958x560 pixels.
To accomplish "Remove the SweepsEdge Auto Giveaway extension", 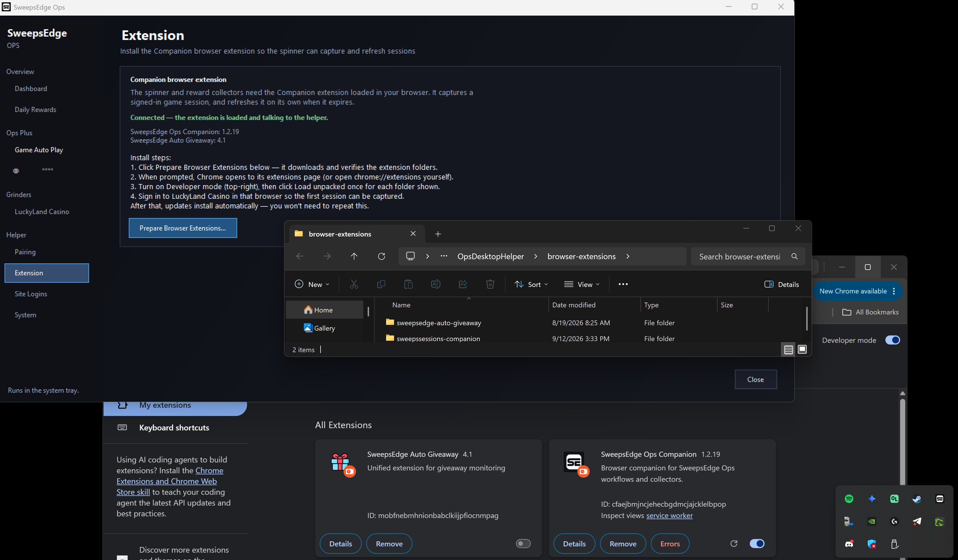I will (389, 544).
